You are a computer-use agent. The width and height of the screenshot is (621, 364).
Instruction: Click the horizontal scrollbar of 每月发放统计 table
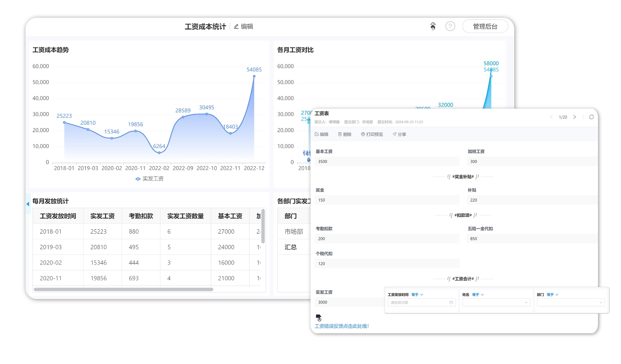pos(123,289)
